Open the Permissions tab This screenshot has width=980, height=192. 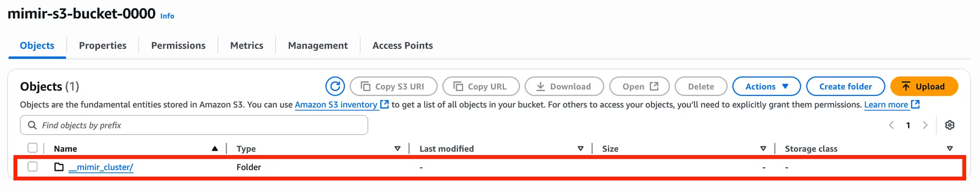click(x=178, y=45)
